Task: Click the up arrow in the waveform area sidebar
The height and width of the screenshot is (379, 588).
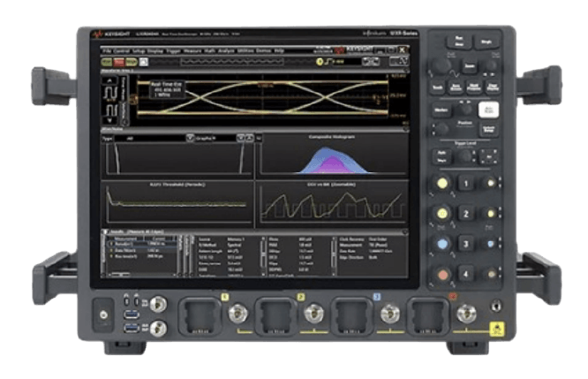Action: coord(109,80)
